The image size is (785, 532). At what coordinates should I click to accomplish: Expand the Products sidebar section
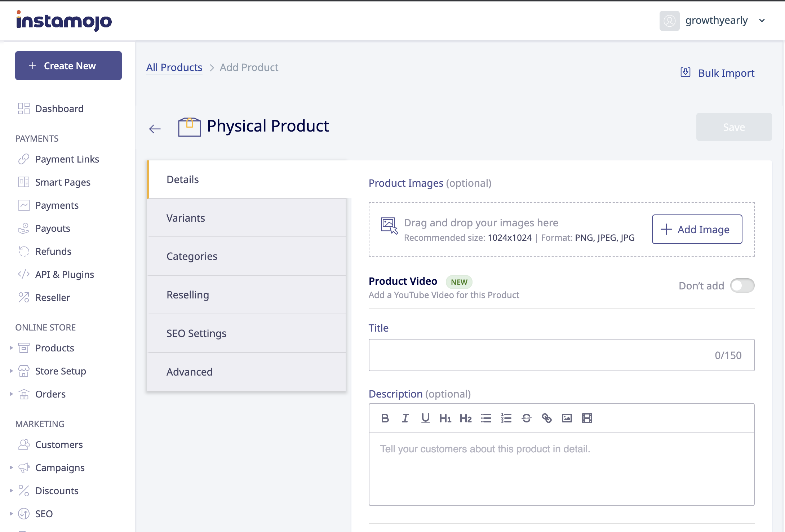pyautogui.click(x=11, y=348)
